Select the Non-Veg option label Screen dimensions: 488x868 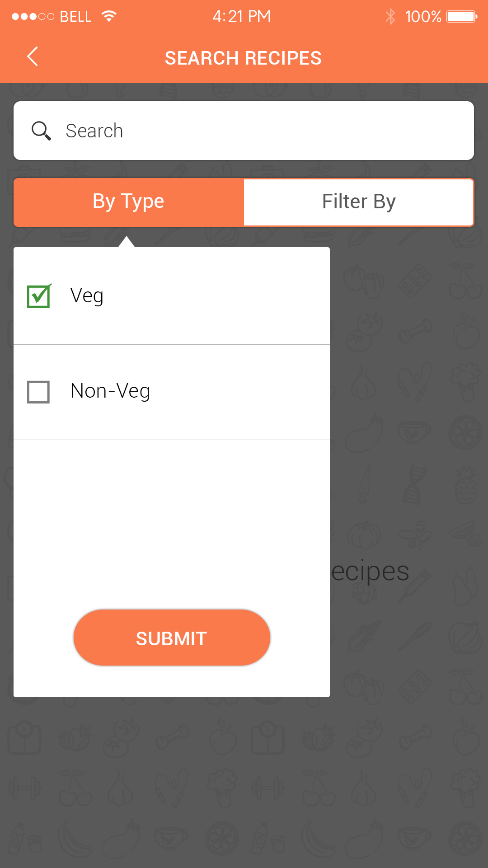click(110, 391)
